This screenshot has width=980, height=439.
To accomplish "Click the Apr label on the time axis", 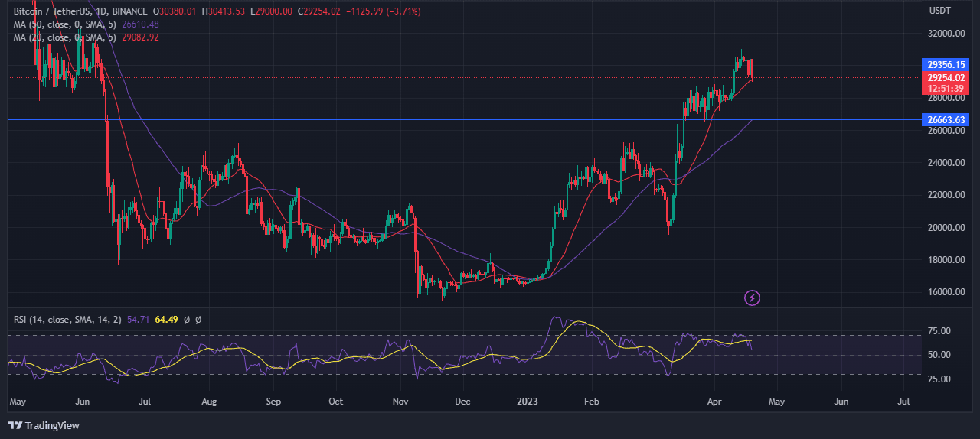I will coord(714,401).
